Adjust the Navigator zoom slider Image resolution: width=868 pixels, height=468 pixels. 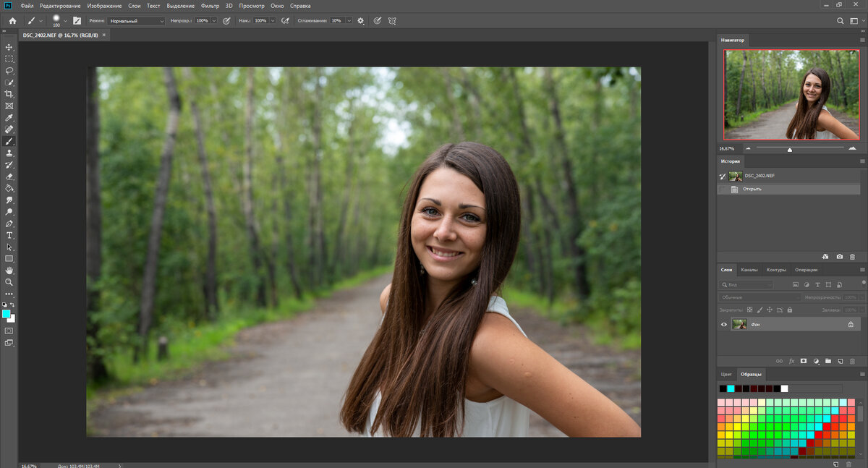pyautogui.click(x=790, y=149)
